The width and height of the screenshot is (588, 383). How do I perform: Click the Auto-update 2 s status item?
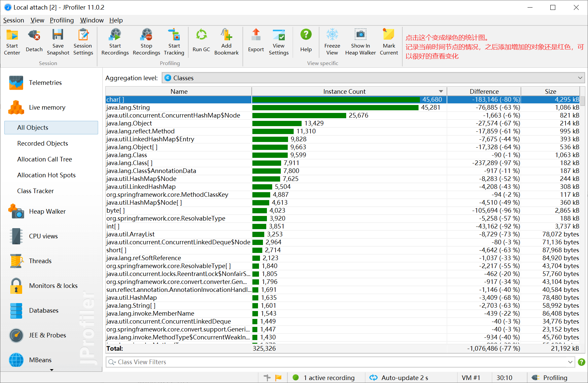[399, 378]
